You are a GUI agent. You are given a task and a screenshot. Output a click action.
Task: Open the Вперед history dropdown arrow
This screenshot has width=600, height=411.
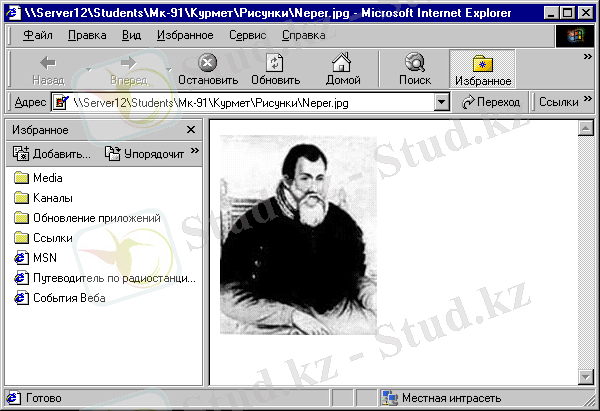169,70
